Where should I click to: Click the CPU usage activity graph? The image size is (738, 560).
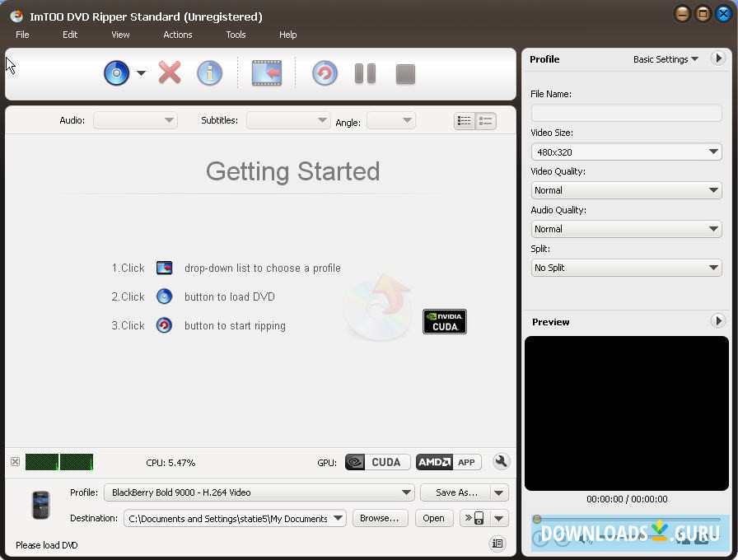point(58,462)
